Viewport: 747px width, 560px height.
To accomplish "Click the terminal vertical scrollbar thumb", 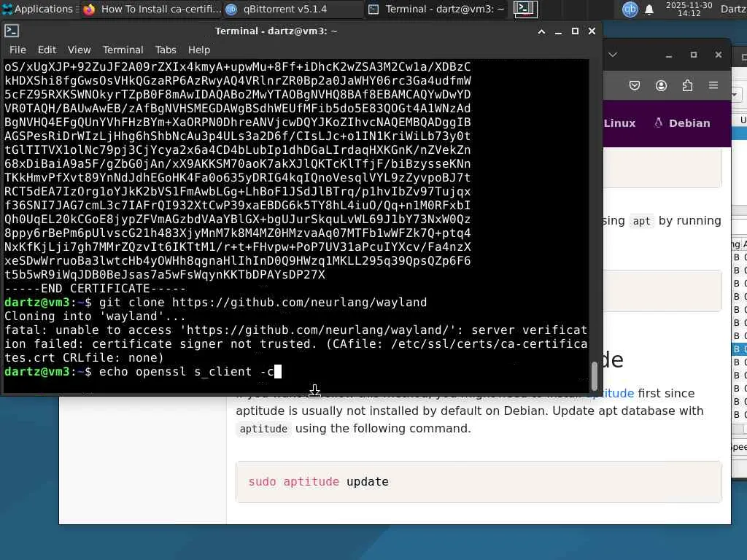I will click(x=594, y=376).
